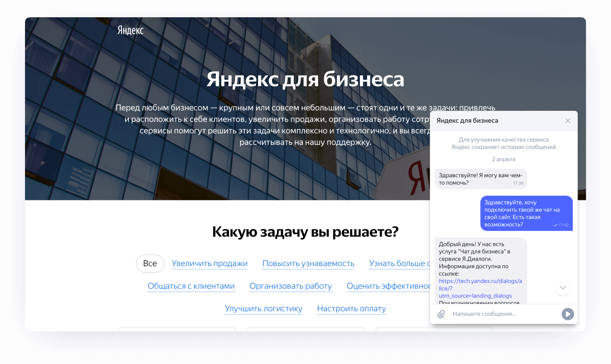Send message with the arrow button
The image size is (611, 364).
point(568,314)
